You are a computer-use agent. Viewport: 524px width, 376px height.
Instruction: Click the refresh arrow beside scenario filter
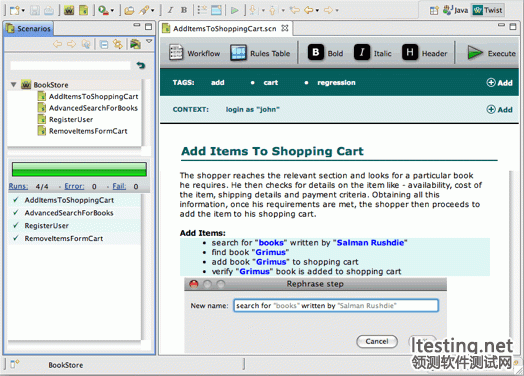[141, 66]
